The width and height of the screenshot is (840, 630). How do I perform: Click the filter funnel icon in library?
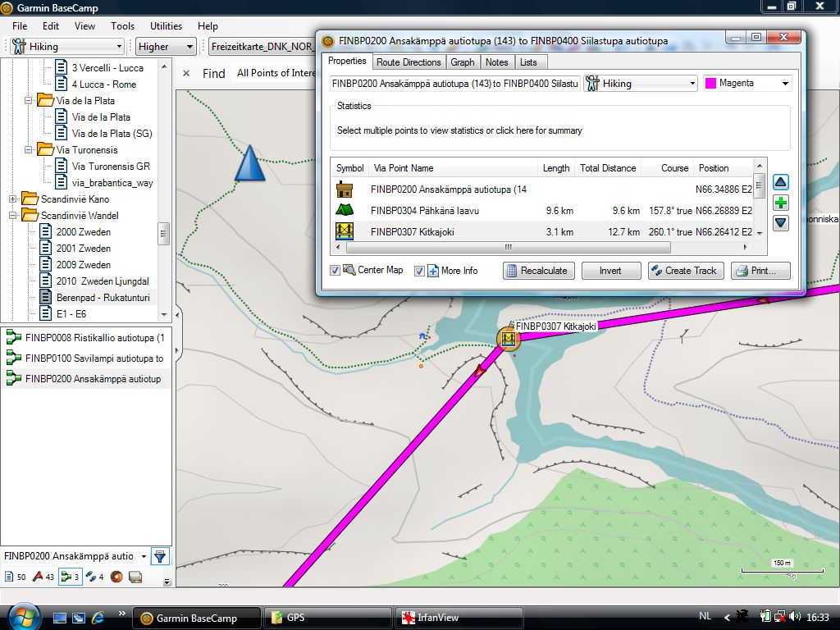pyautogui.click(x=160, y=556)
